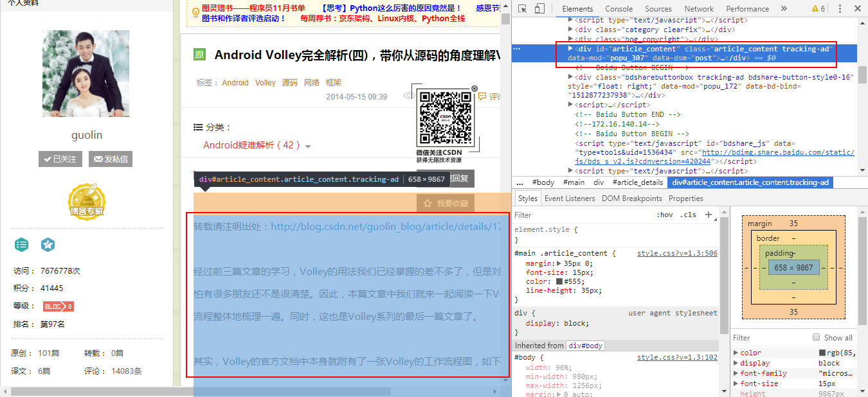868x397 pixels.
Task: Expand the computed font-family property
Action: [736, 373]
